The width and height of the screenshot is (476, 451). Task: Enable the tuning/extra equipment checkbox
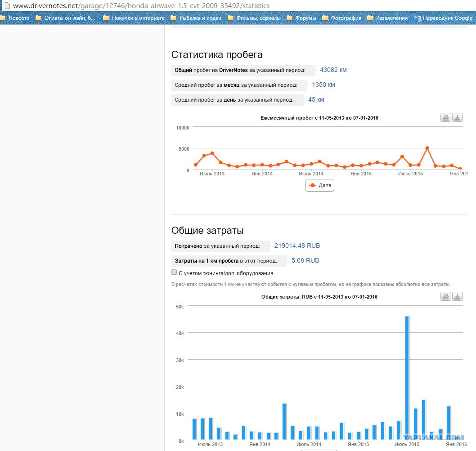(174, 272)
